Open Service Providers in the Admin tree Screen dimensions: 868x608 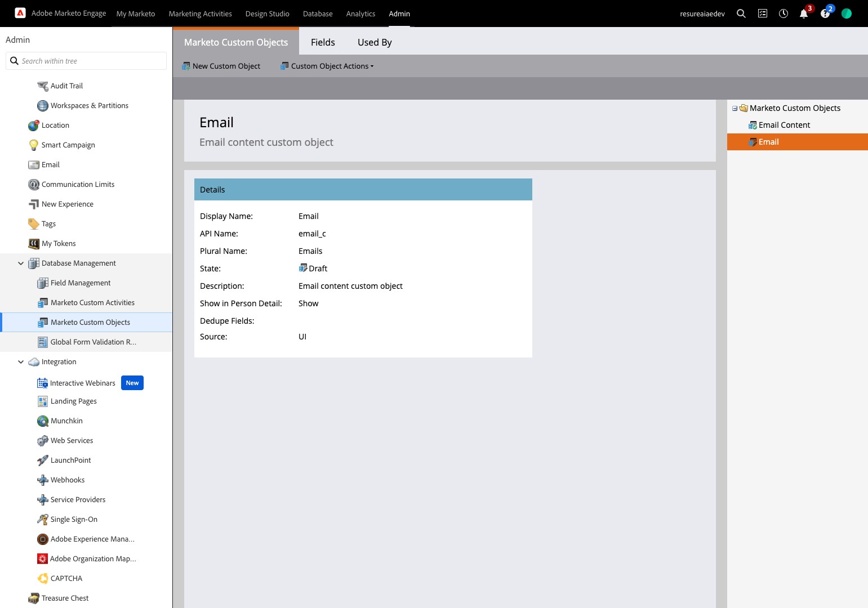[78, 500]
